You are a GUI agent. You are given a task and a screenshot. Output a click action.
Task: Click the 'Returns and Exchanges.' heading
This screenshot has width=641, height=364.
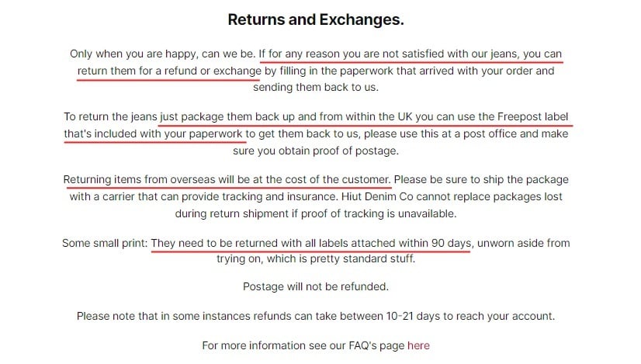pos(316,19)
